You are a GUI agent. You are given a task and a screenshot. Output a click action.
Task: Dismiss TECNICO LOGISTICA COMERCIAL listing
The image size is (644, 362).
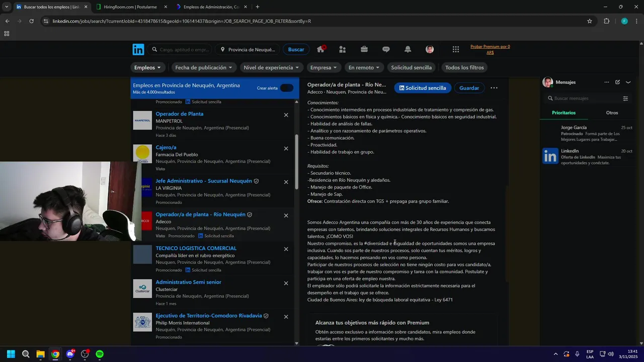tap(286, 249)
